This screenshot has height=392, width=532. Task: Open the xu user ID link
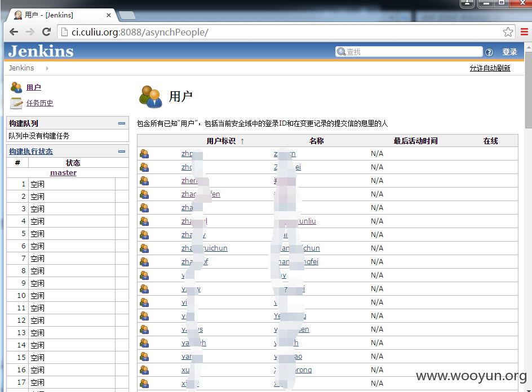[x=185, y=369]
